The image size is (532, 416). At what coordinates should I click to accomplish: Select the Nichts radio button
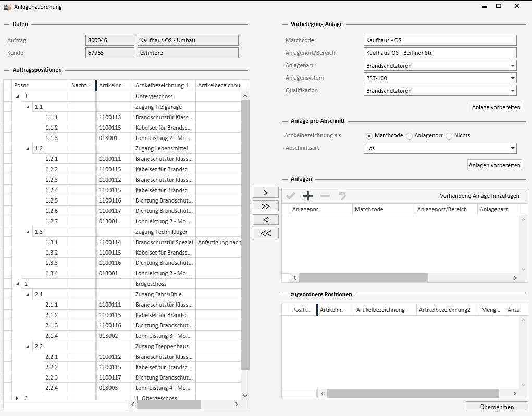pyautogui.click(x=449, y=136)
